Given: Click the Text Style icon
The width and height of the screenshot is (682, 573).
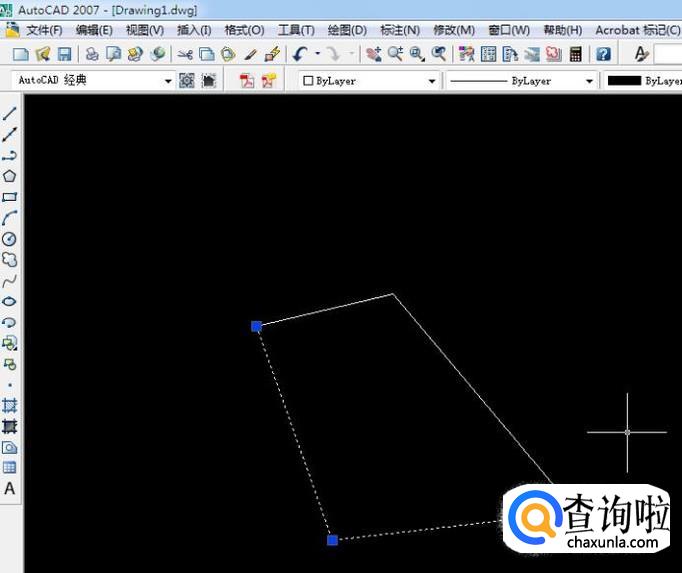Looking at the screenshot, I should point(641,54).
